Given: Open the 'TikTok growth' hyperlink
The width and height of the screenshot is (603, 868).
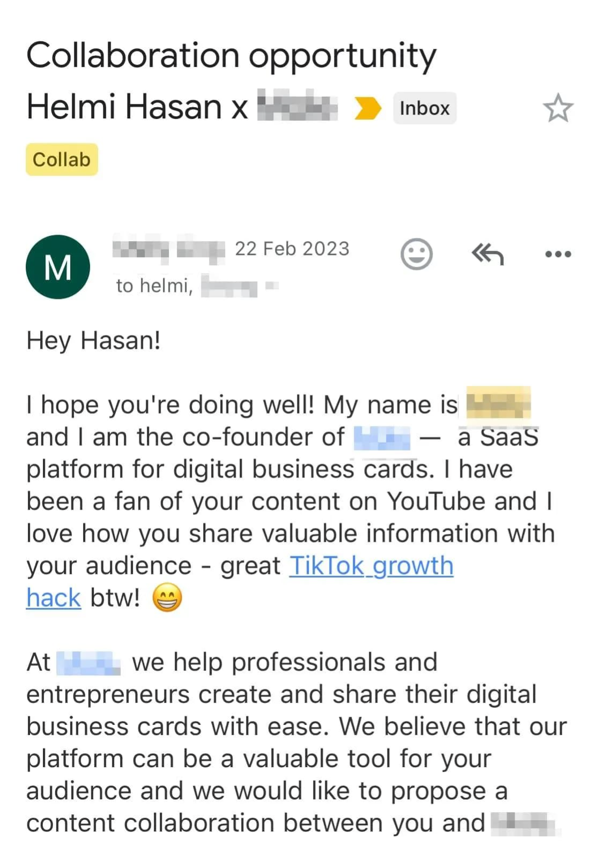Looking at the screenshot, I should pos(371,566).
